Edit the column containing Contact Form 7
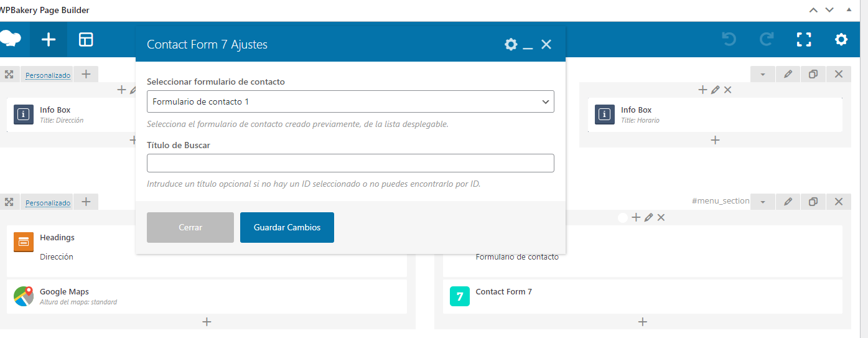Image resolution: width=868 pixels, height=338 pixels. point(648,217)
